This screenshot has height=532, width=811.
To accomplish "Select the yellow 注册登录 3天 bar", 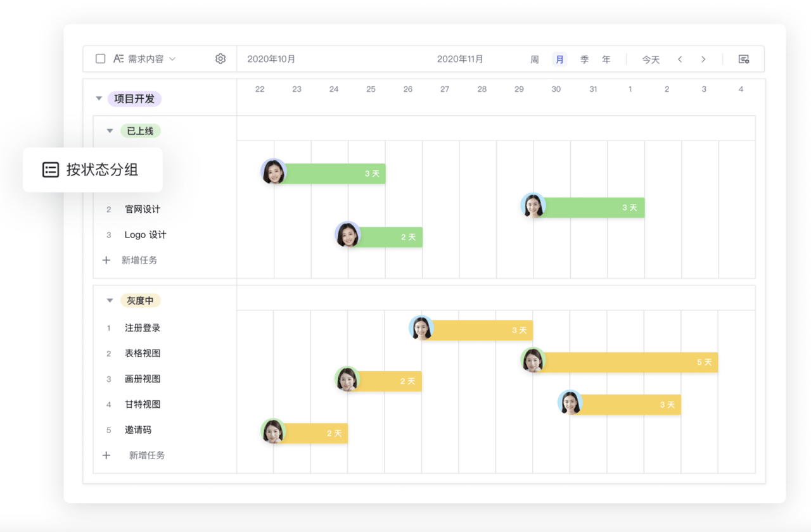I will click(482, 330).
